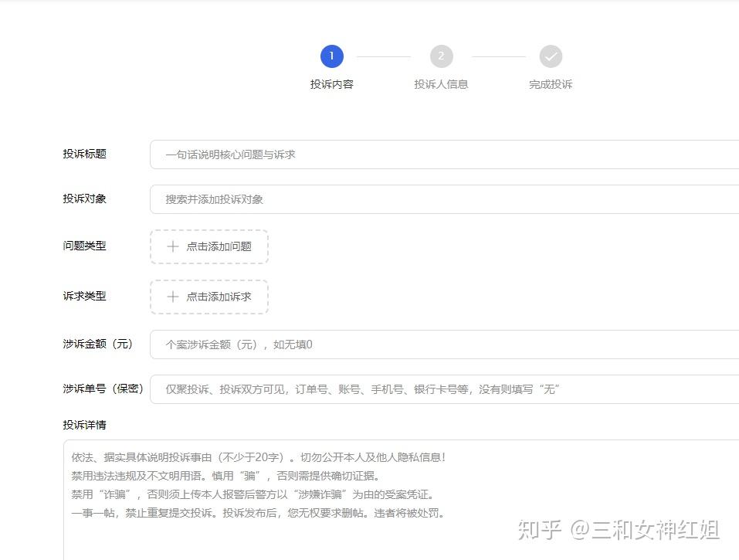Screen dimensions: 739x560
Task: Focus the 涉诉单号（保密） input field
Action: [445, 389]
